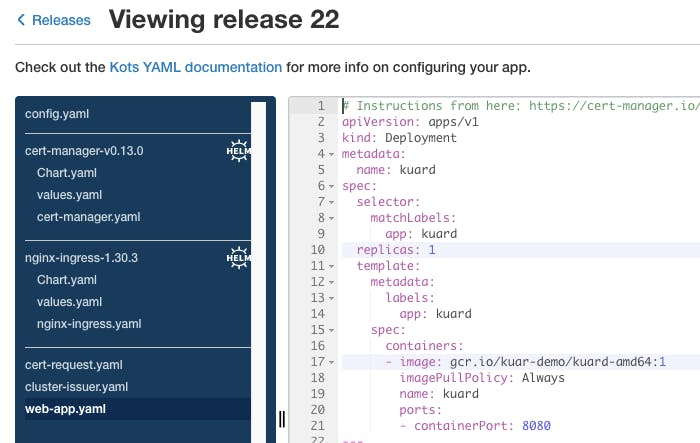Screen dimensions: 700x443
Task: Click 'name: kuard' on line 19
Action: 439,394
